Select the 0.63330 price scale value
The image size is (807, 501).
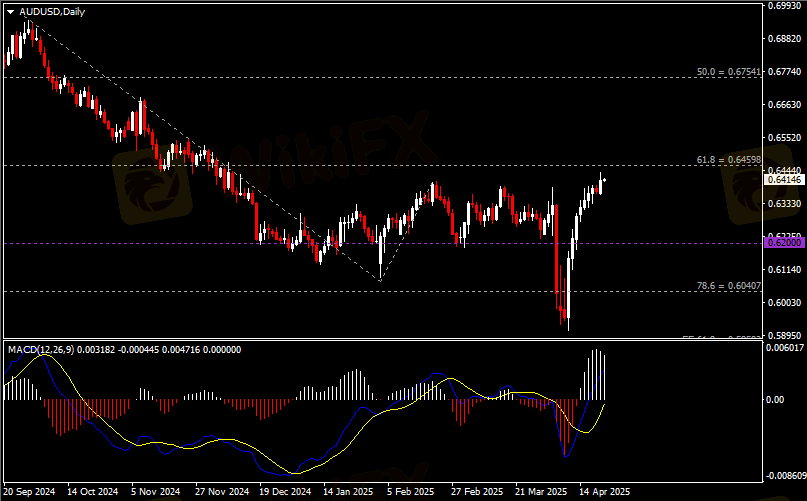[784, 203]
